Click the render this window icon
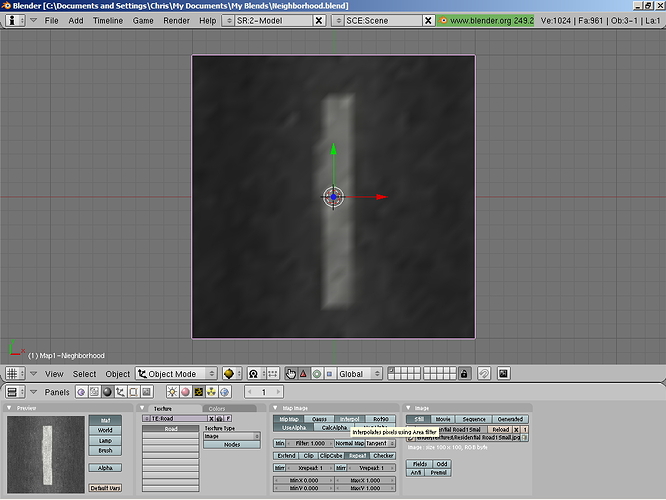 [x=503, y=373]
